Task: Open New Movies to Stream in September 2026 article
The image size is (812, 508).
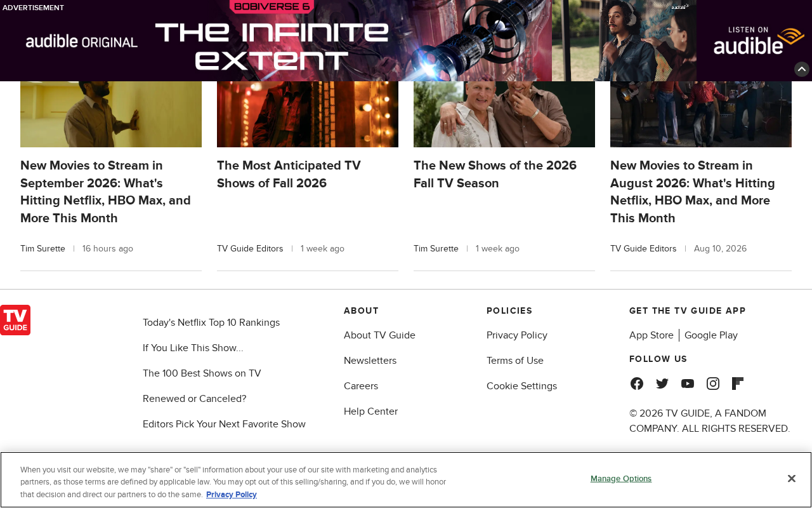Action: tap(105, 192)
